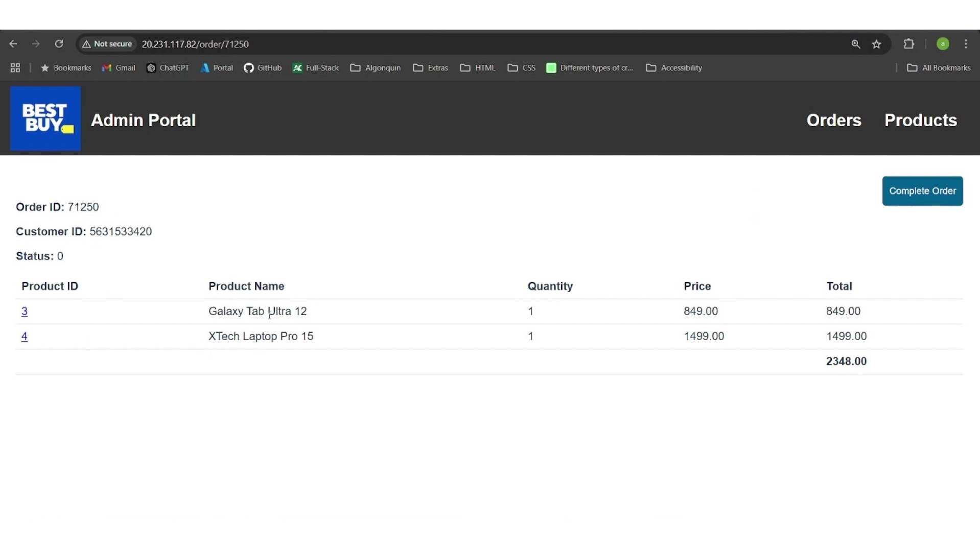
Task: Click the Not secure site info badge
Action: 107,44
